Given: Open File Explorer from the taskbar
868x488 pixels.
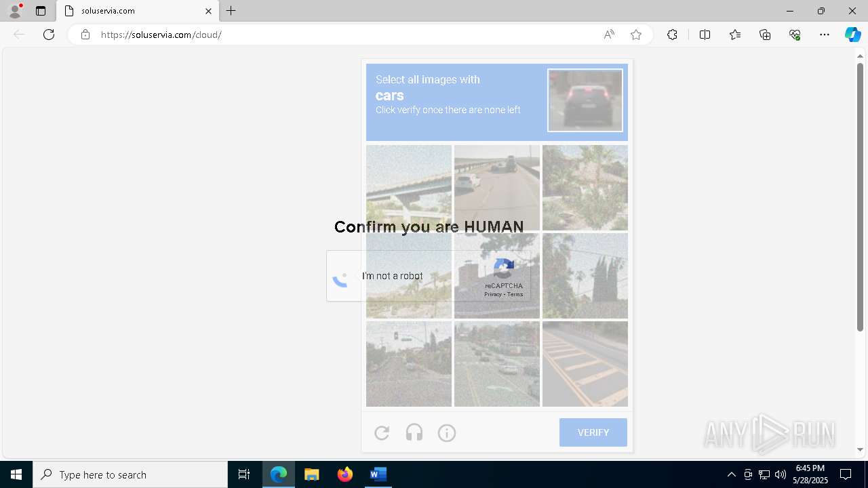Looking at the screenshot, I should 312,474.
